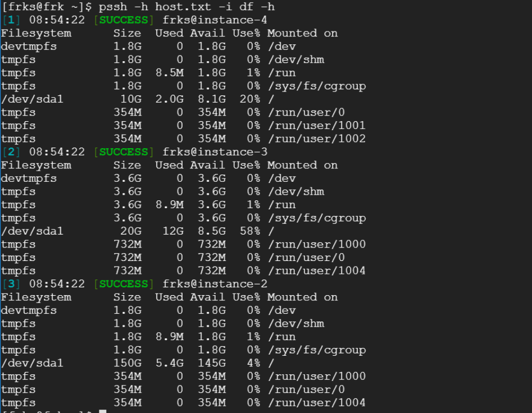Click "/dev/shm" in the instance-4 output
Image resolution: width=532 pixels, height=413 pixels.
pos(296,59)
